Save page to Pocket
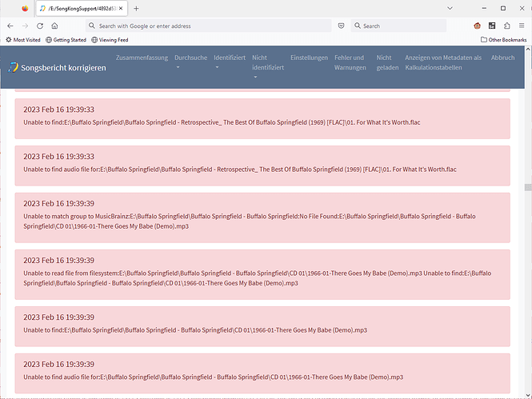 click(x=342, y=26)
